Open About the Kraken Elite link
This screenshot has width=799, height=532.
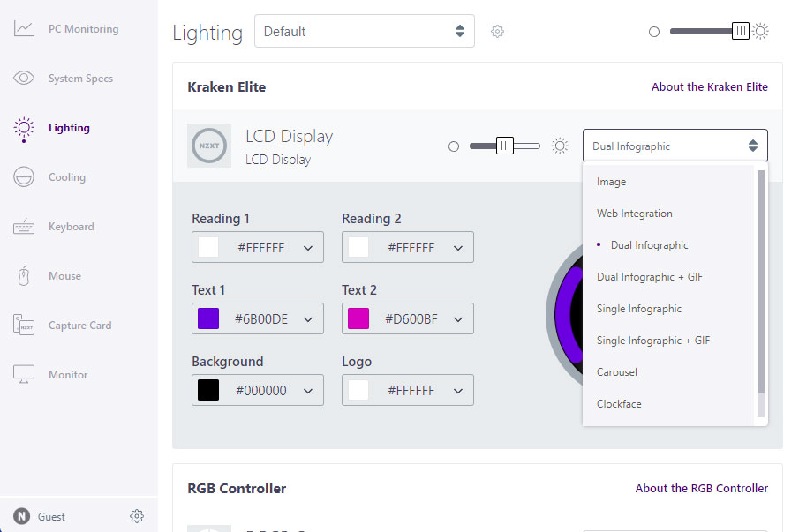click(709, 87)
